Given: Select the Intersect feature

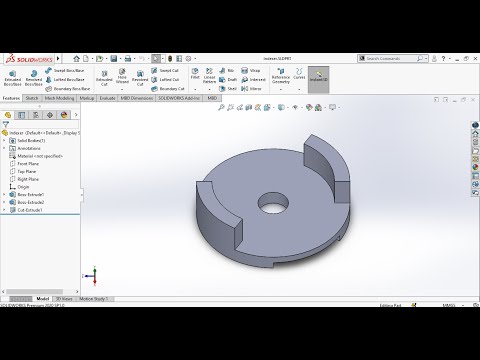Looking at the screenshot, I should coord(253,80).
